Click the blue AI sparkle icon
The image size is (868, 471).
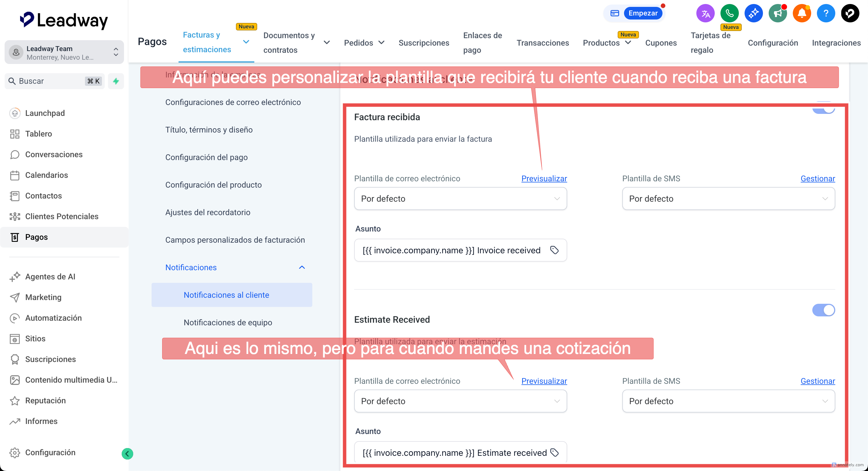pyautogui.click(x=753, y=13)
